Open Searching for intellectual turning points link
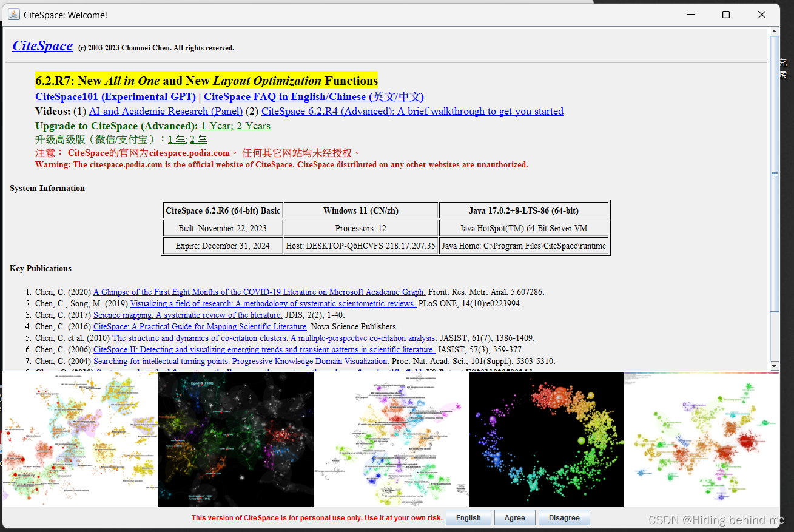The width and height of the screenshot is (794, 532). point(241,361)
